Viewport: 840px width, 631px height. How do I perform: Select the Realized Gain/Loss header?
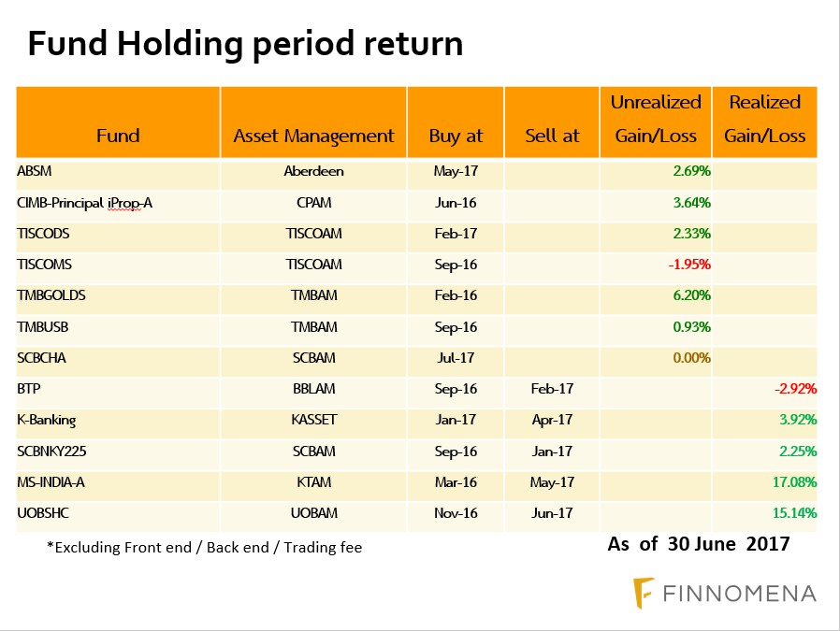click(x=764, y=119)
